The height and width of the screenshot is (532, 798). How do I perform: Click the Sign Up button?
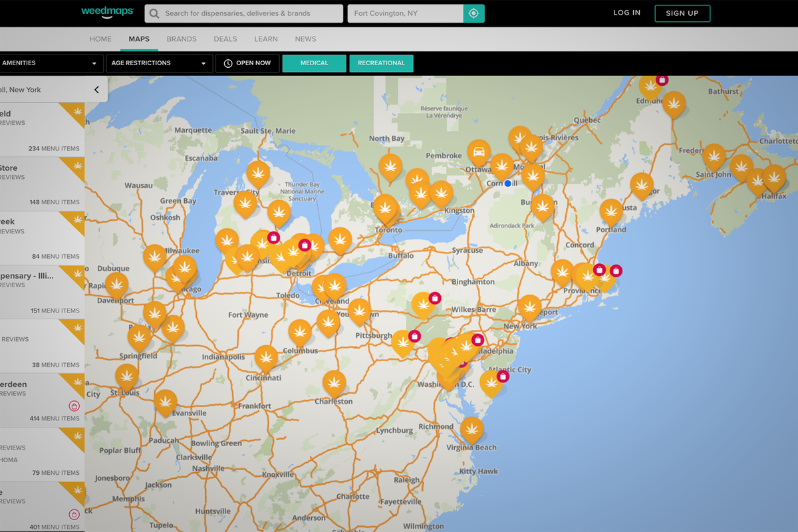click(x=682, y=13)
